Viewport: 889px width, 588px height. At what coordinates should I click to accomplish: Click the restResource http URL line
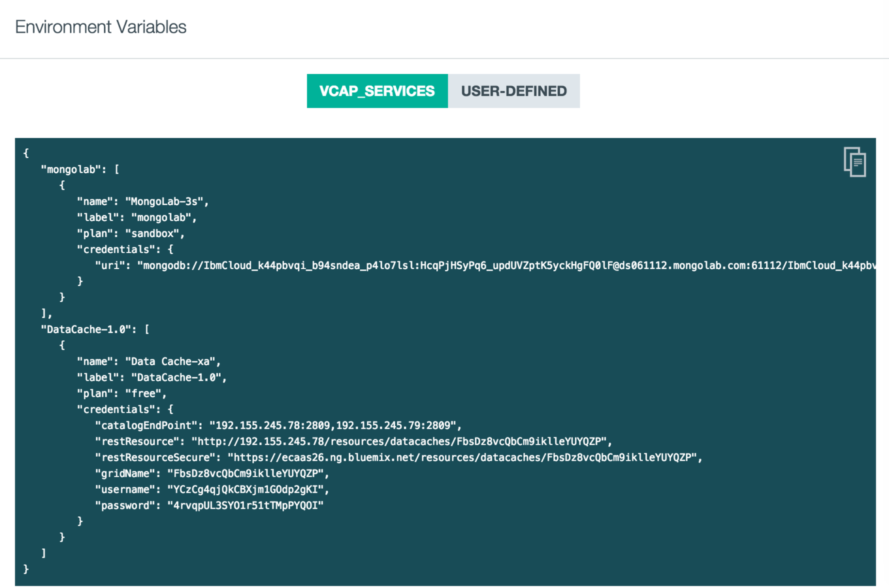(x=353, y=442)
